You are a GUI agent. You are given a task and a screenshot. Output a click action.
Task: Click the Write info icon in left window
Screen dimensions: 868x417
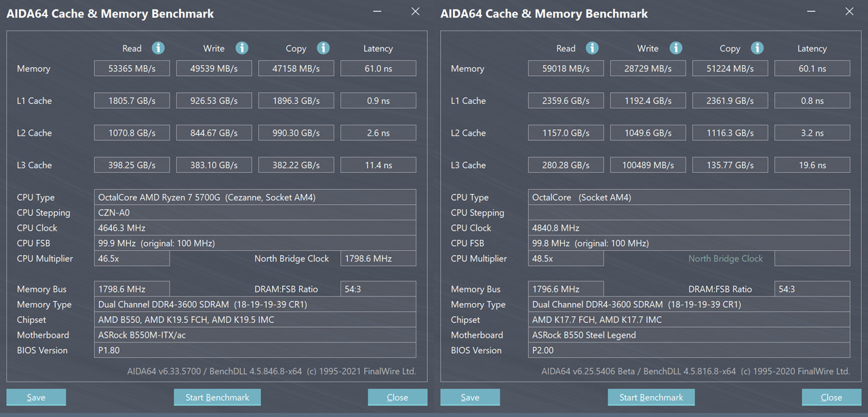point(241,48)
